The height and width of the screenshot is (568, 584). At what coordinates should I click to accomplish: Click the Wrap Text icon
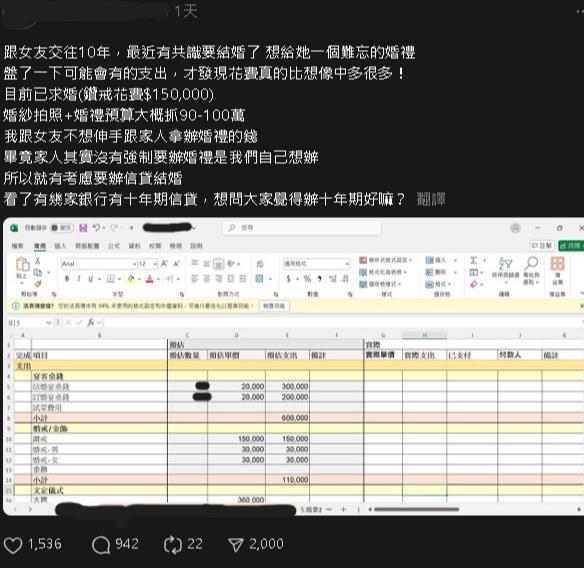coord(260,264)
